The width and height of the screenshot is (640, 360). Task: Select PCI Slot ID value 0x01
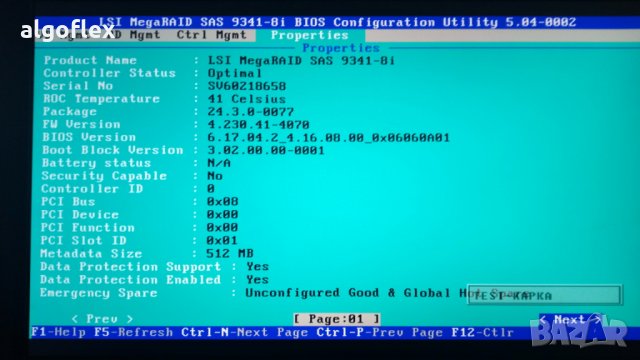pyautogui.click(x=222, y=240)
